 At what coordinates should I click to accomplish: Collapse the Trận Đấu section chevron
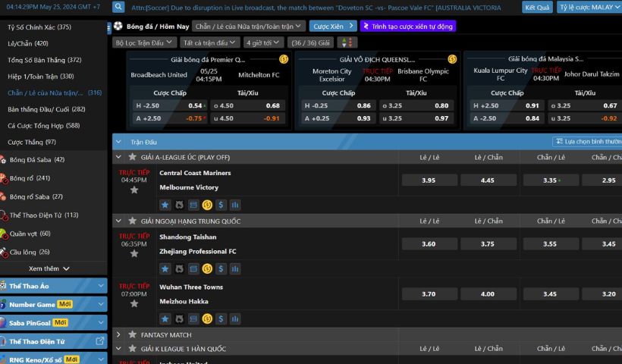coord(118,142)
